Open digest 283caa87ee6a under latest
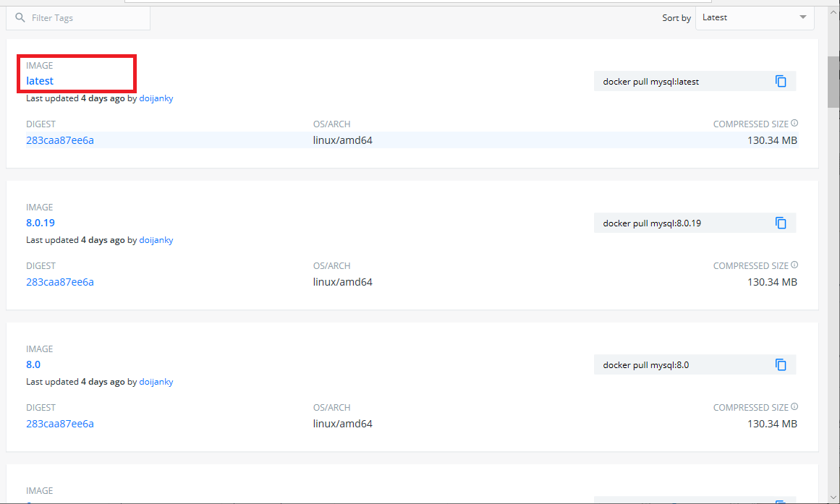This screenshot has height=504, width=840. point(60,140)
